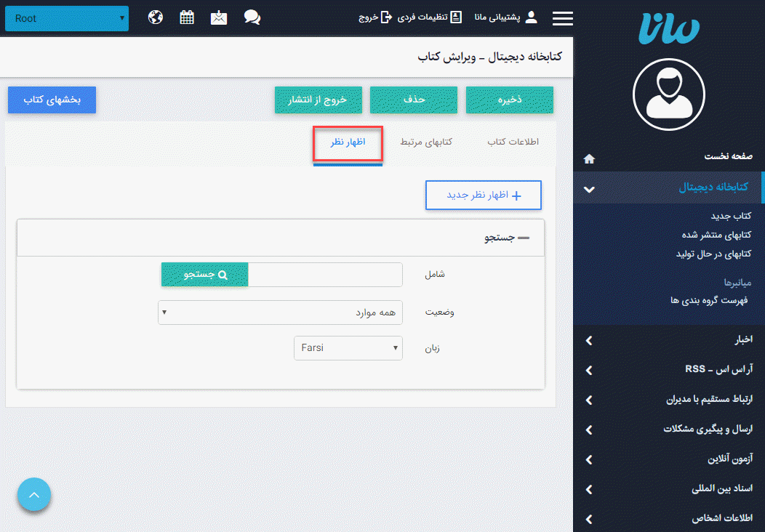765x532 pixels.
Task: Click the profile avatar in the sidebar
Action: click(669, 94)
